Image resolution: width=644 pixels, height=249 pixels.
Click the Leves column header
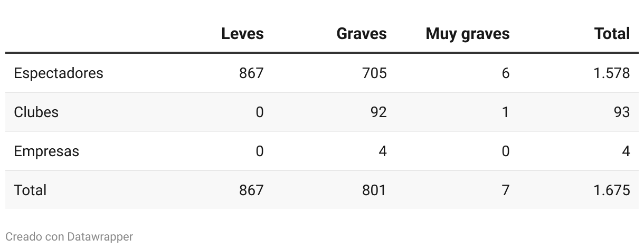tap(242, 34)
